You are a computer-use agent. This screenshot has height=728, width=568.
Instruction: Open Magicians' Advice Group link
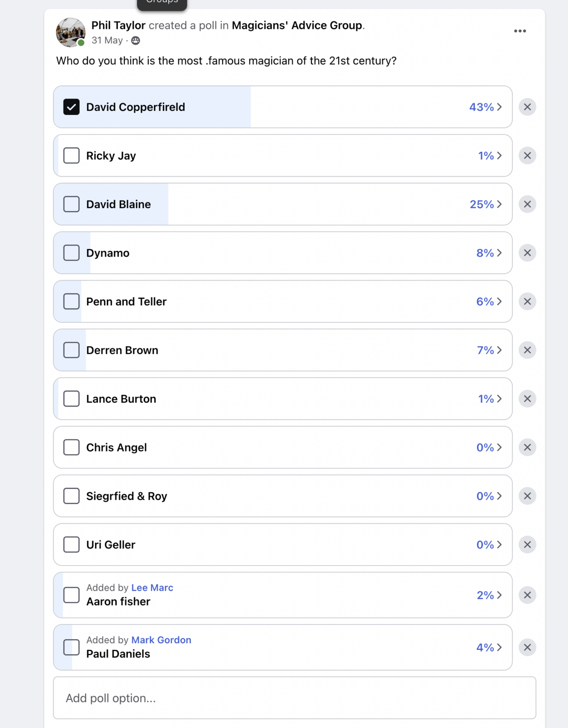pyautogui.click(x=297, y=25)
